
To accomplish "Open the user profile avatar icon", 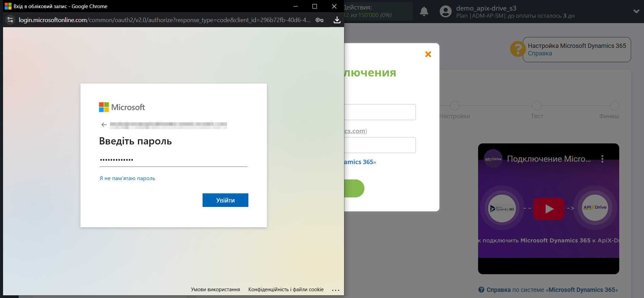I will [446, 12].
